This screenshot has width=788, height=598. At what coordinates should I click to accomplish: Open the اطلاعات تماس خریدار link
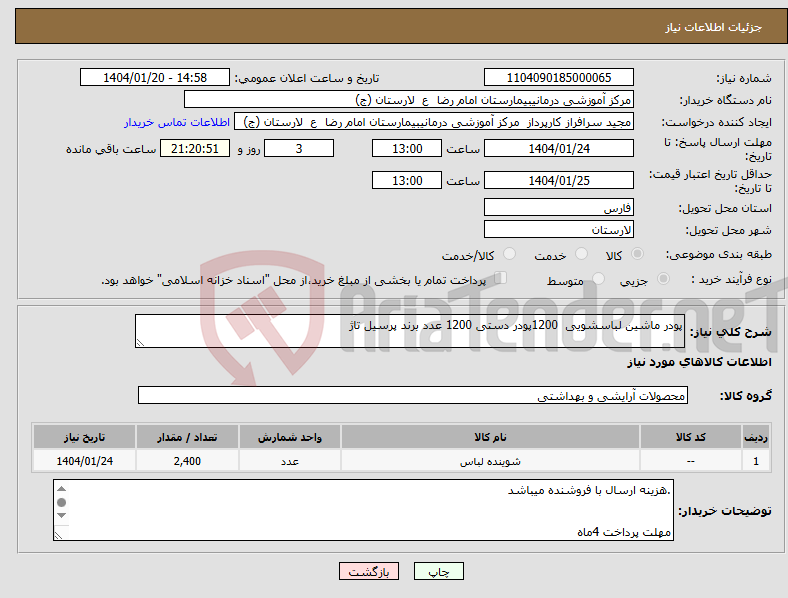177,122
